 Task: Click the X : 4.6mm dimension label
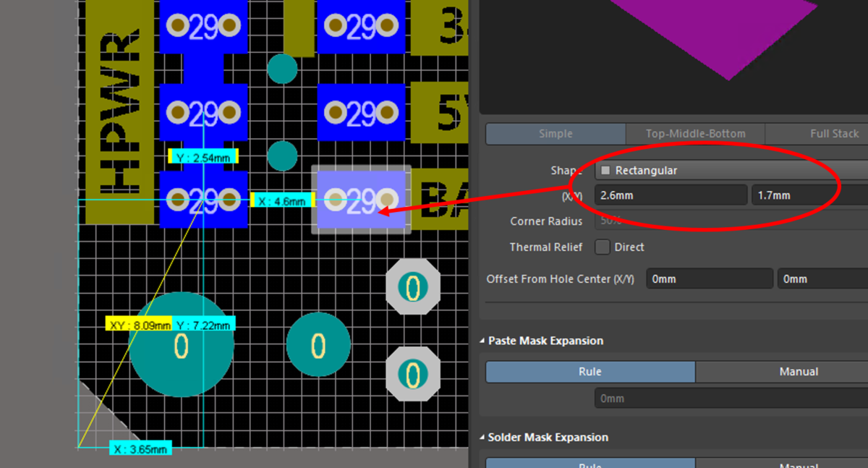[x=281, y=201]
